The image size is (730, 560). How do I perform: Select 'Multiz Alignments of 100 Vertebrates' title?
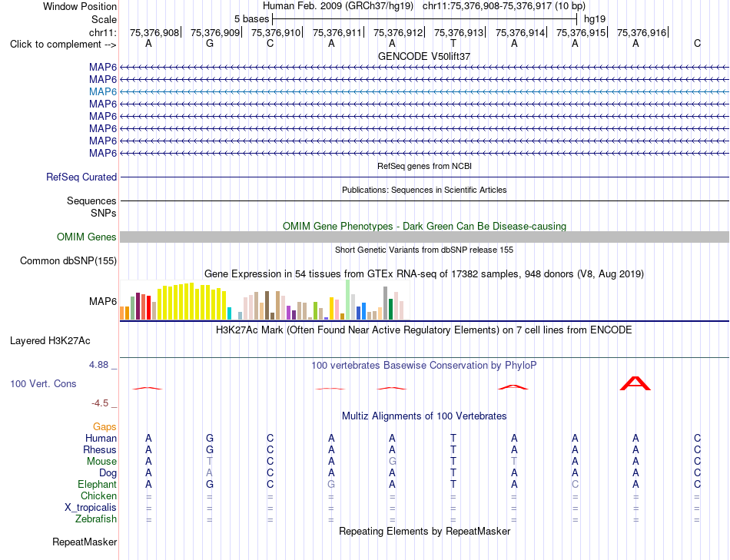(424, 416)
